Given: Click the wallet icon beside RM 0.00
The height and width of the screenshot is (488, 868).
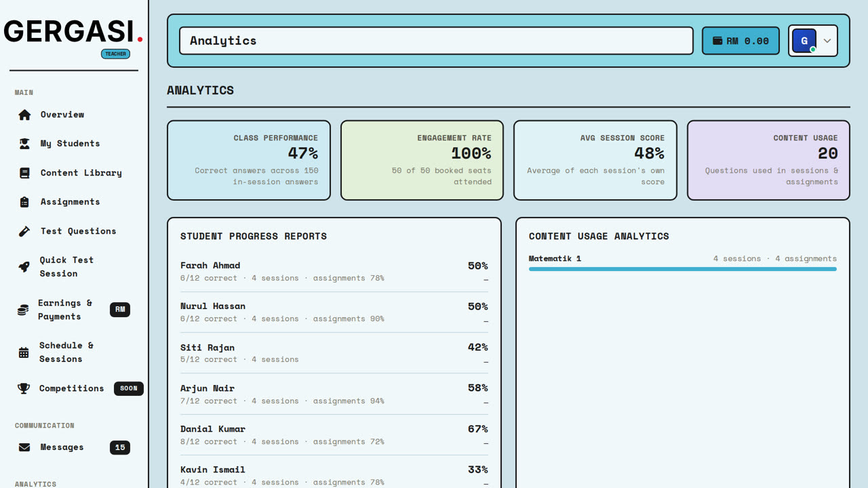Looking at the screenshot, I should (717, 41).
